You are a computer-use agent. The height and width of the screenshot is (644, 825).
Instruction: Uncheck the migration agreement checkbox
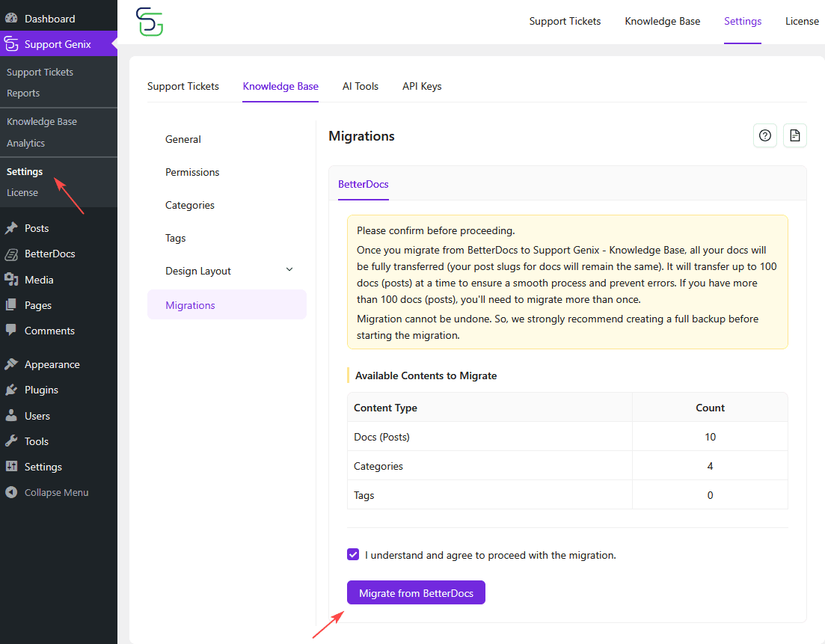[352, 554]
